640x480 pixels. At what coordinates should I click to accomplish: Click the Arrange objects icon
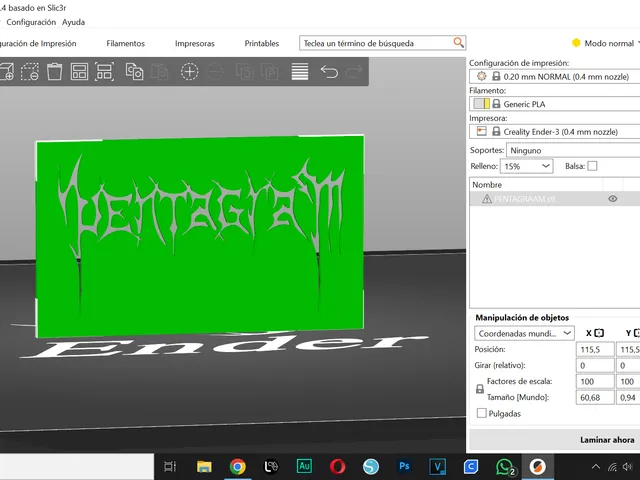[x=79, y=72]
